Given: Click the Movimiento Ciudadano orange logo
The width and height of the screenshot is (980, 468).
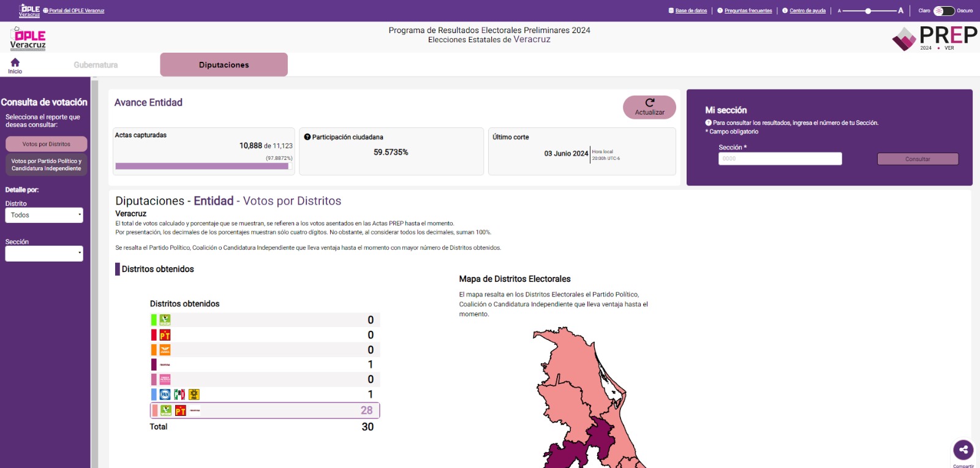Looking at the screenshot, I should pyautogui.click(x=165, y=350).
